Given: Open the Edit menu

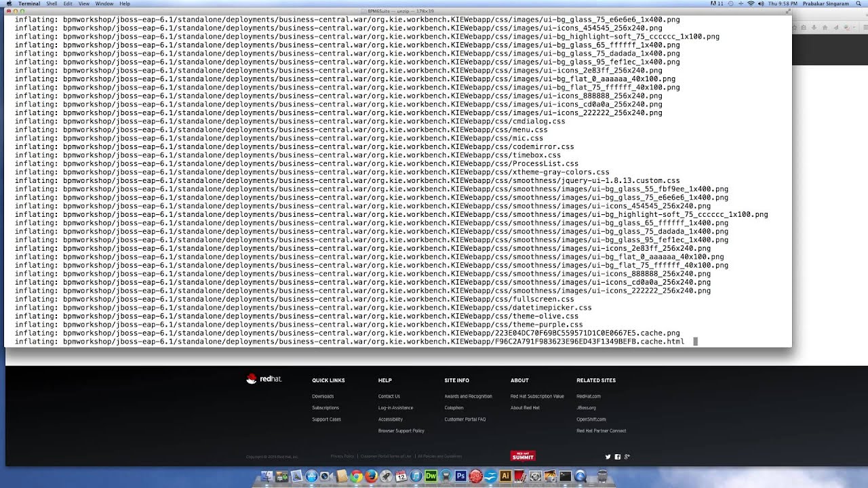Looking at the screenshot, I should tap(68, 4).
